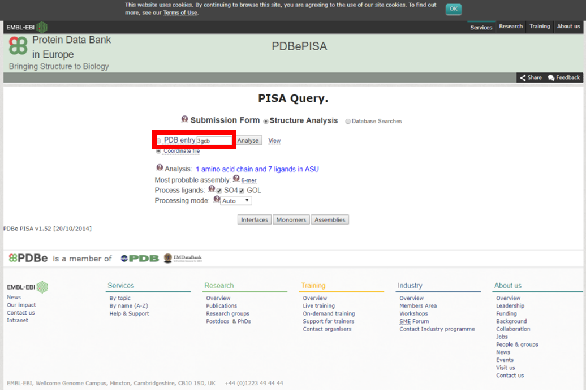Screen dimensions: 586x392
Task: Click the footer EMBL-EBI hexagon logo
Action: 42,287
